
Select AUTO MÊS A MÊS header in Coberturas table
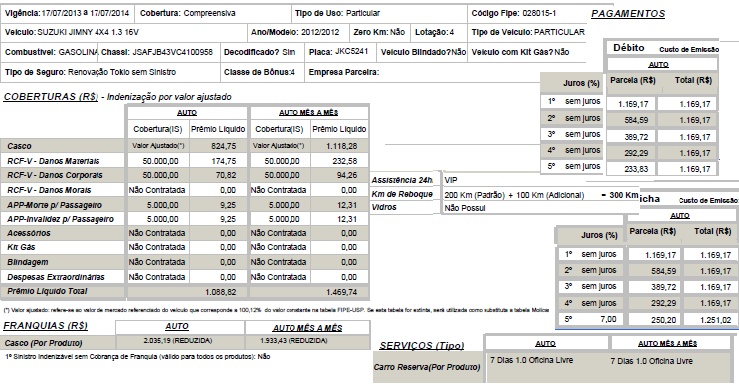(x=309, y=113)
